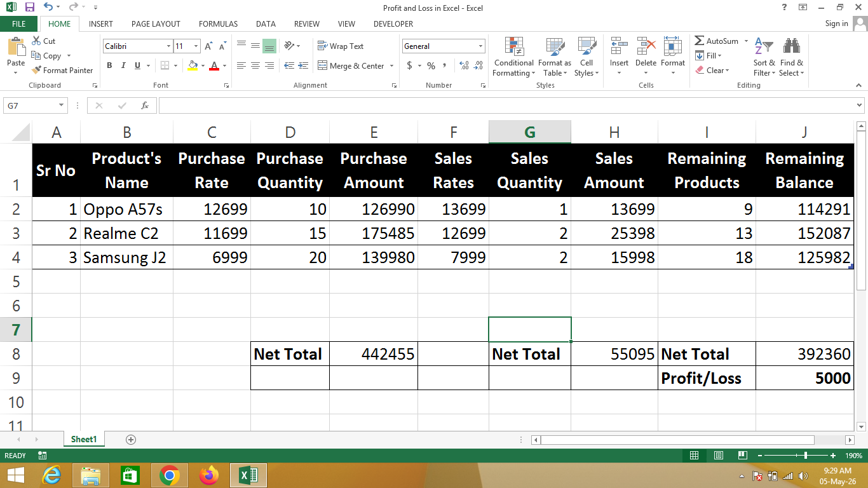The height and width of the screenshot is (488, 868).
Task: Open the font size dropdown
Action: click(x=196, y=46)
